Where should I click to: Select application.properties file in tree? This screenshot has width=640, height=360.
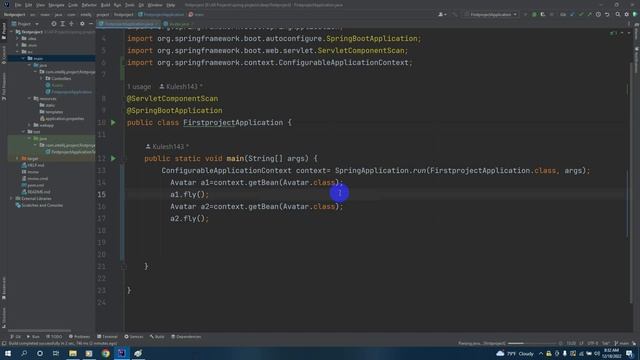(62, 118)
